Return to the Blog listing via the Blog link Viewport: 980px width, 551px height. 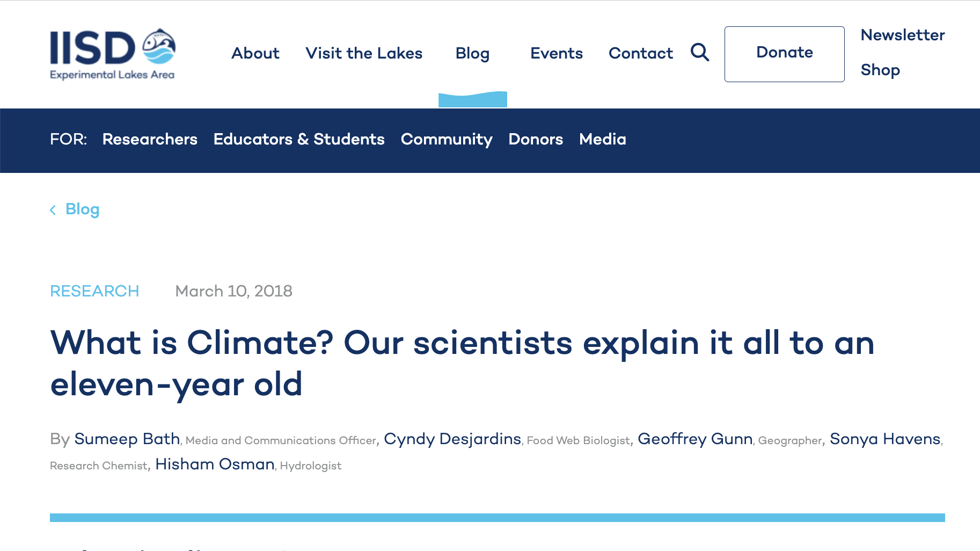coord(82,209)
